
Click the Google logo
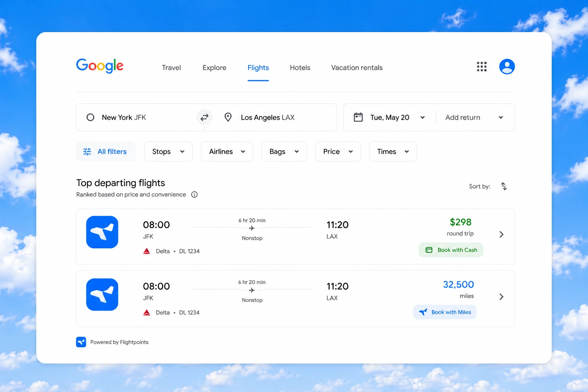[x=100, y=66]
